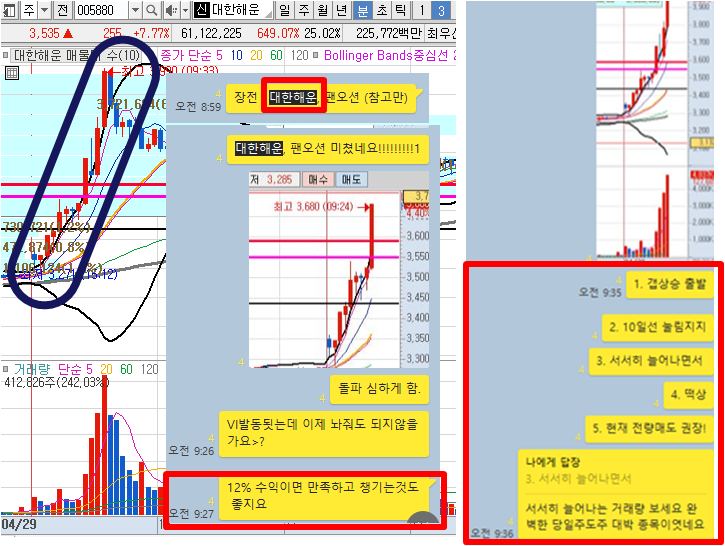
Task: Click chat message 'VI발동됫는데 이제 놔줘도'
Action: click(324, 434)
